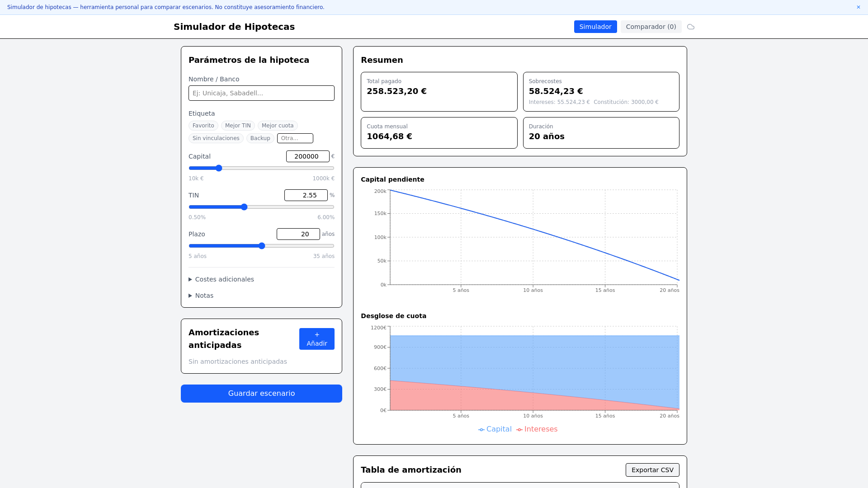This screenshot has height=488, width=868.
Task: Click the TIN value field 2.55
Action: click(306, 195)
